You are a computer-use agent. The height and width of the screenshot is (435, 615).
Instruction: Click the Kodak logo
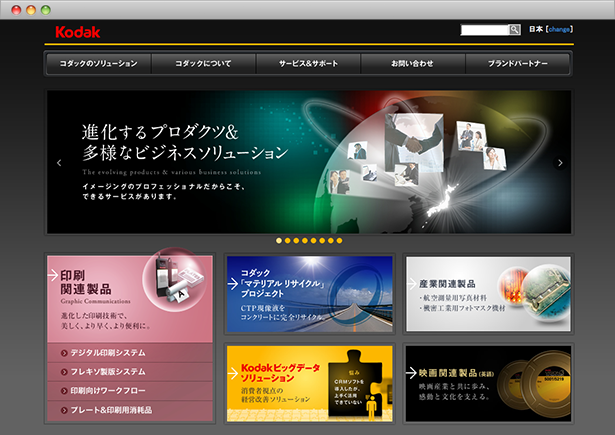coord(78,32)
